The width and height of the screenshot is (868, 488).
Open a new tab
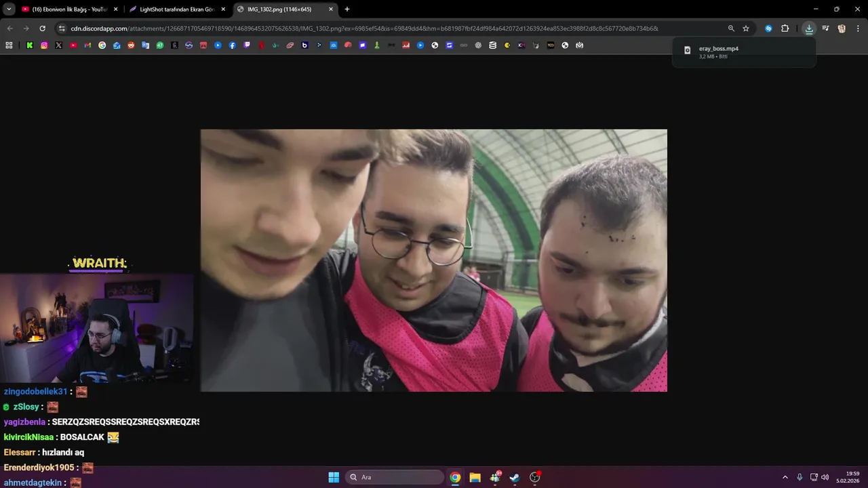pyautogui.click(x=347, y=9)
